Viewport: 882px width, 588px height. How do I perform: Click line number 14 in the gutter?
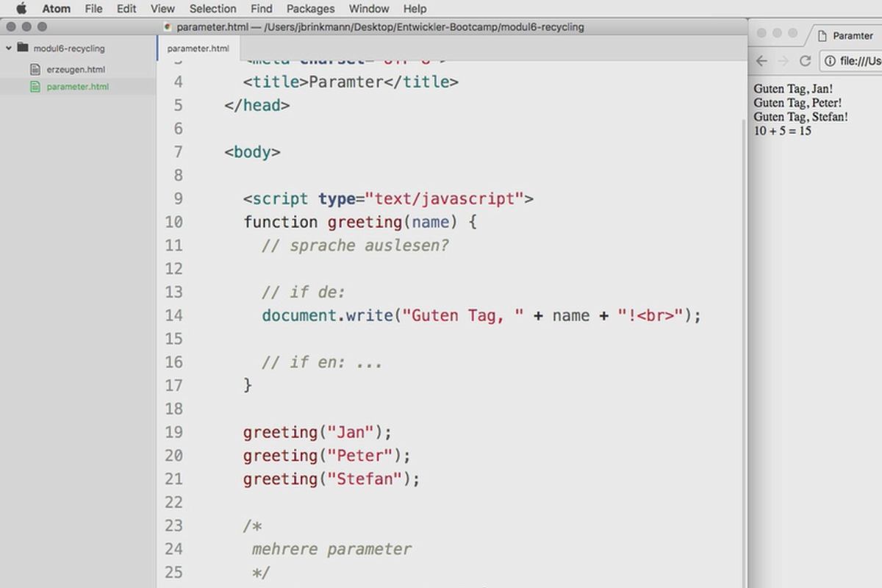point(173,315)
